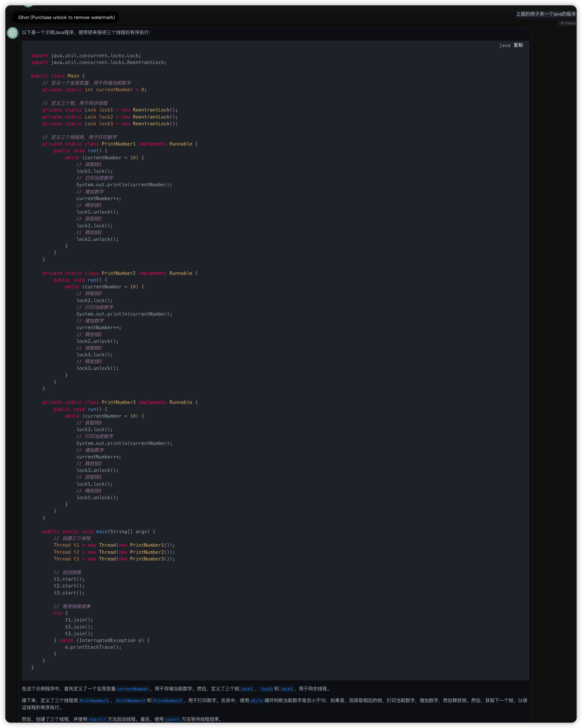The image size is (582, 728).
Task: Click inline code tag PrintNumber2
Action: (130, 701)
